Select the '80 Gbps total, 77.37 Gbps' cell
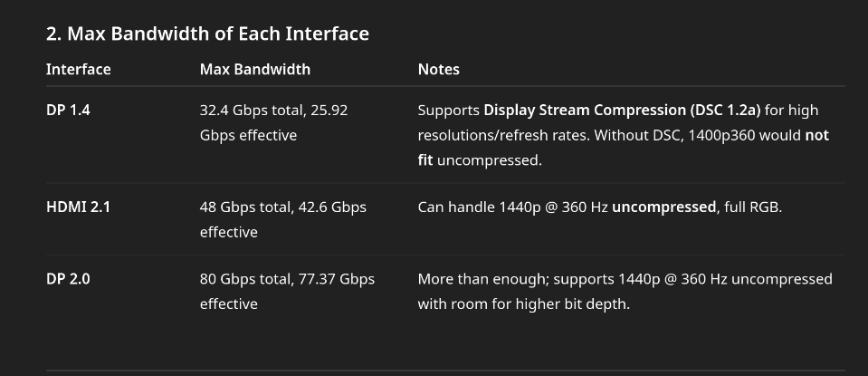 coord(287,279)
